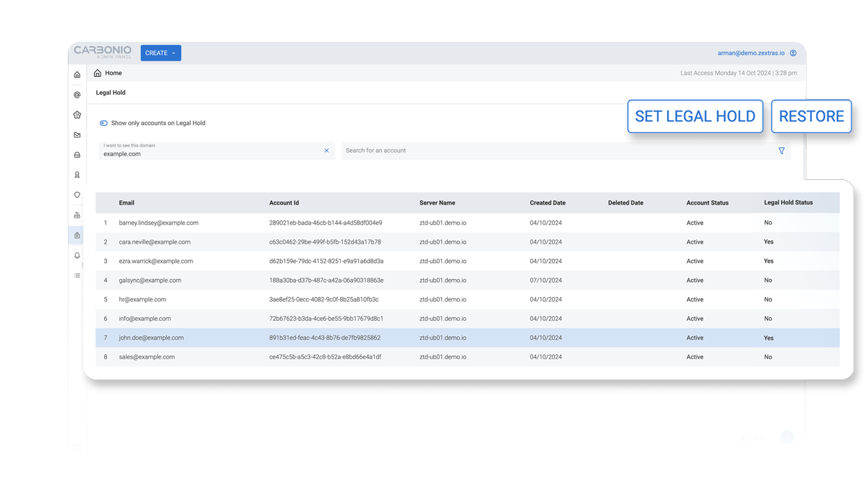Select the info@example.com email cell
This screenshot has height=488, width=868.
145,319
